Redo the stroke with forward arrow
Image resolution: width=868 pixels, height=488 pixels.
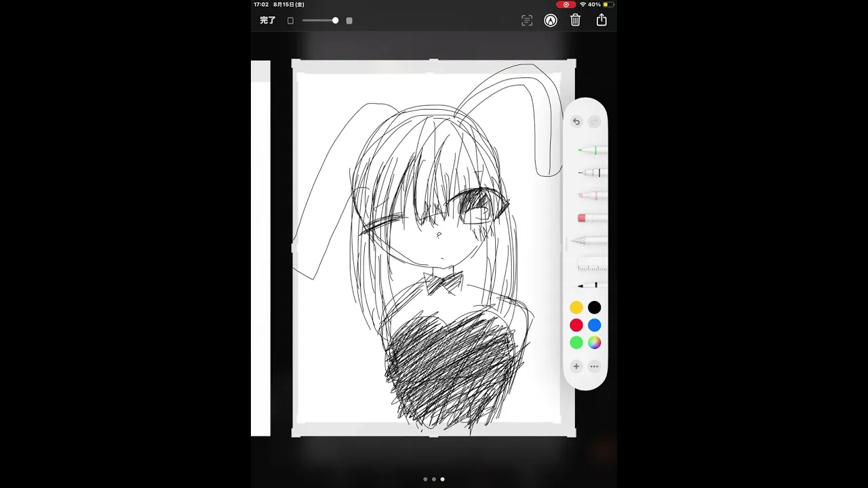[x=594, y=122]
